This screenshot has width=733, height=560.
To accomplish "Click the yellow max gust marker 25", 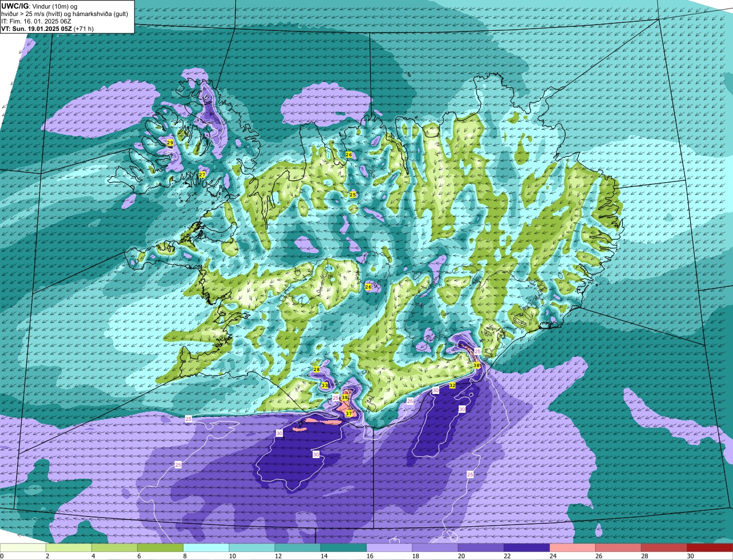I will (353, 195).
